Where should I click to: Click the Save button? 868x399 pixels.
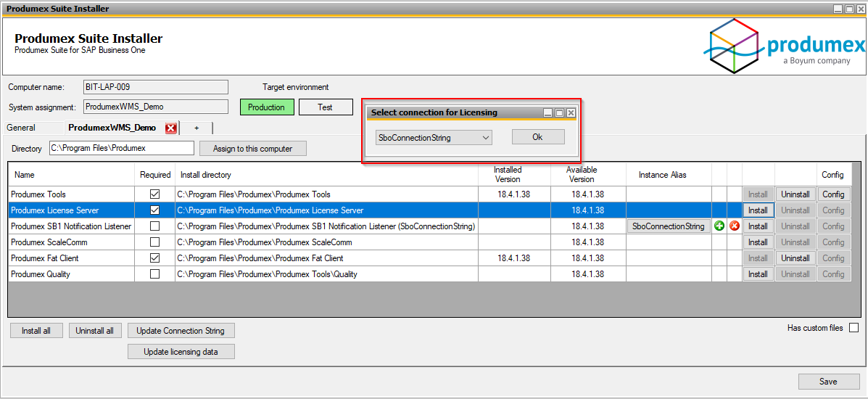tap(828, 382)
